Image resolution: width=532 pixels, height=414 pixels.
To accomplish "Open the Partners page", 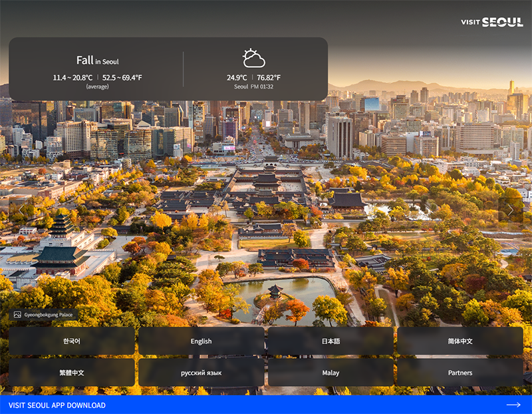I will point(460,373).
